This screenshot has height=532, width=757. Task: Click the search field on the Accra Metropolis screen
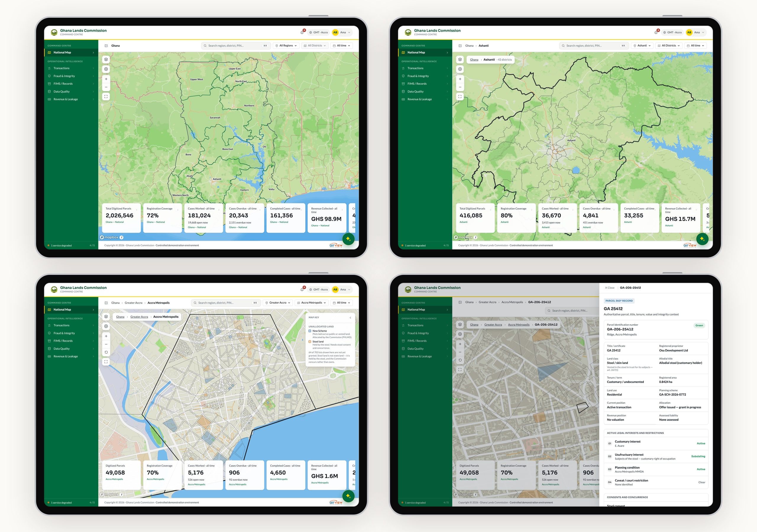(x=226, y=303)
